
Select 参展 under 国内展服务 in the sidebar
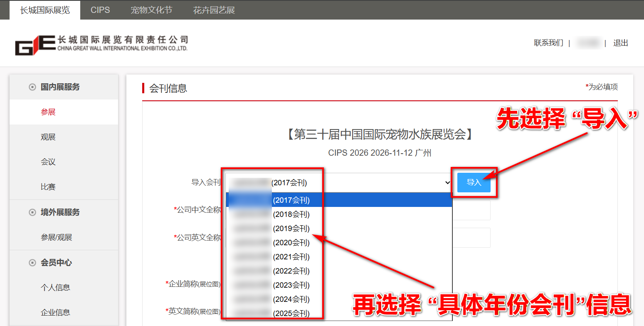point(48,112)
